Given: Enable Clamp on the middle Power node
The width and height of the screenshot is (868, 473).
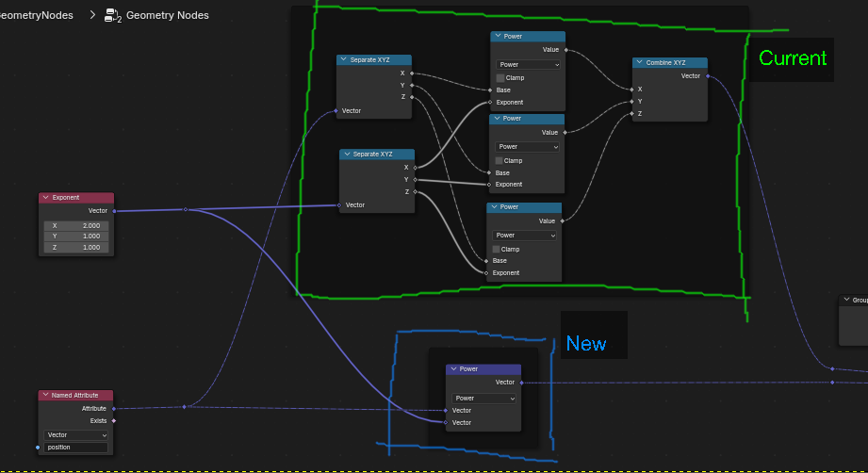Looking at the screenshot, I should 499,160.
